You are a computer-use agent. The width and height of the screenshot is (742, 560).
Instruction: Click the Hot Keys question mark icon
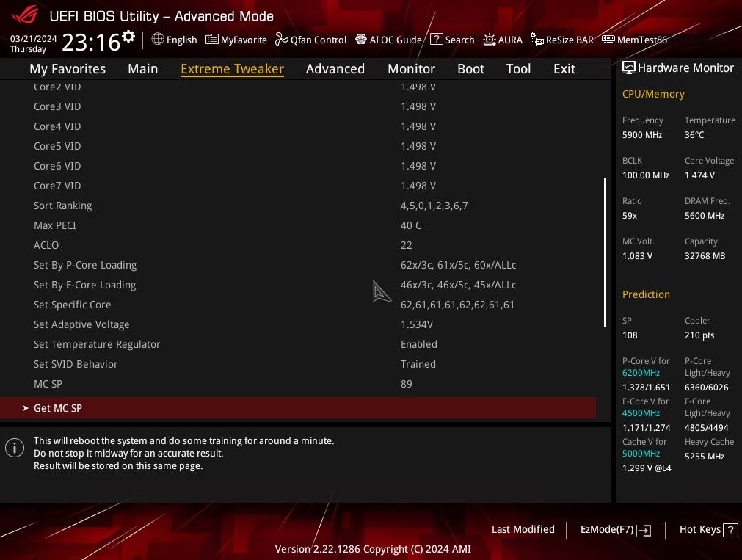click(731, 530)
